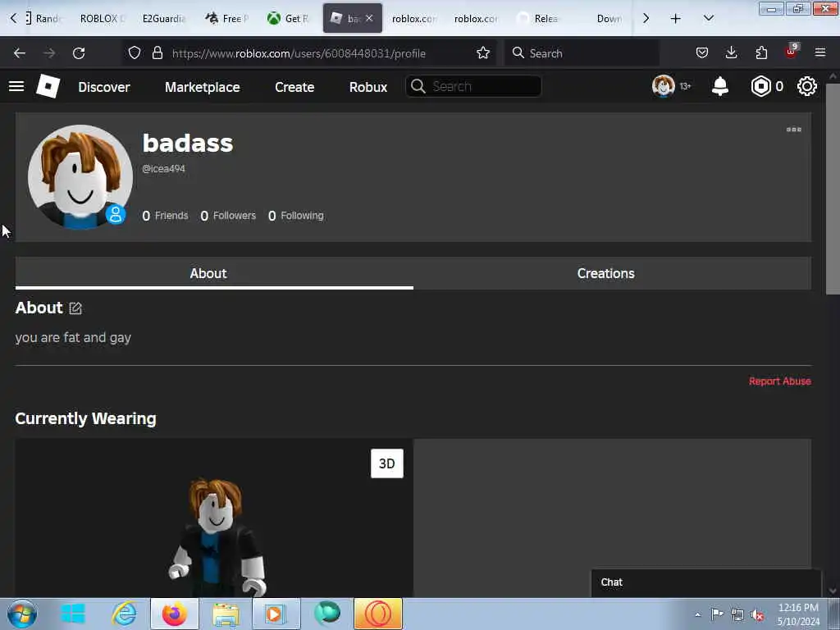This screenshot has width=840, height=630.
Task: Open the Roblox hamburger navigation menu
Action: (16, 86)
